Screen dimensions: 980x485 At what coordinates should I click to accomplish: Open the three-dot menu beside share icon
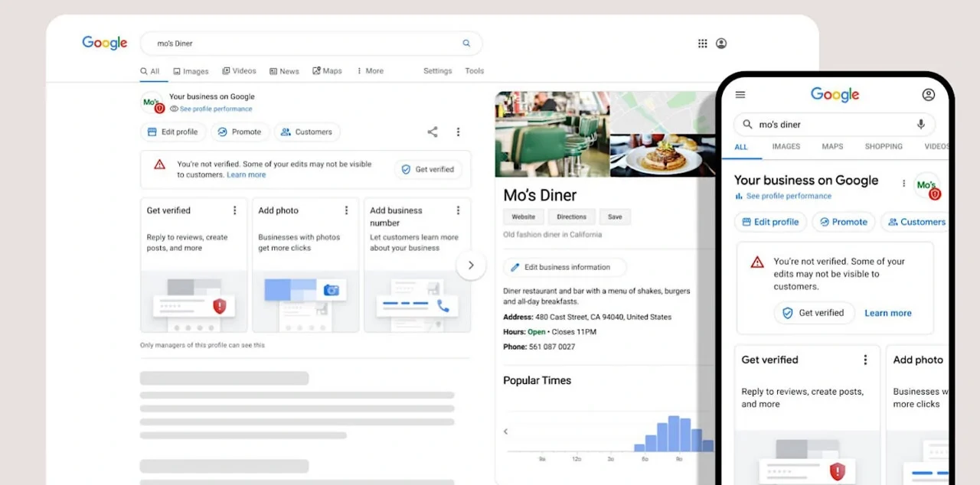click(x=458, y=132)
